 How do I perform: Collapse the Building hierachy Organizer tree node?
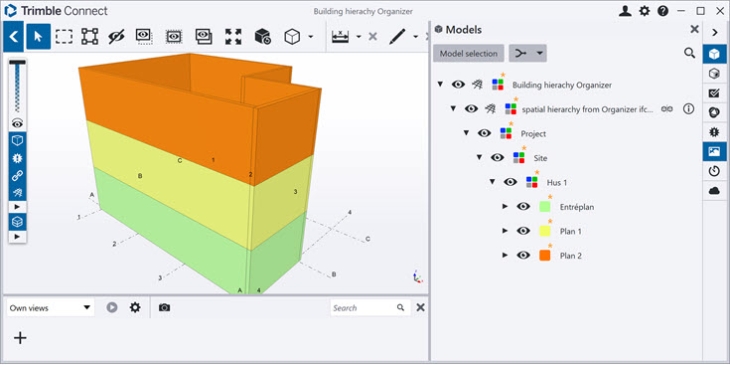click(440, 85)
